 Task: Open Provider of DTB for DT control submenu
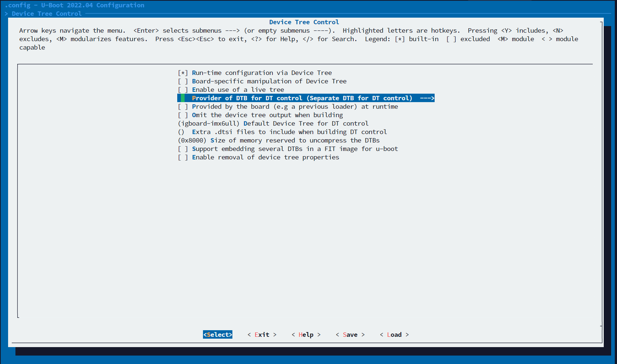(x=306, y=98)
